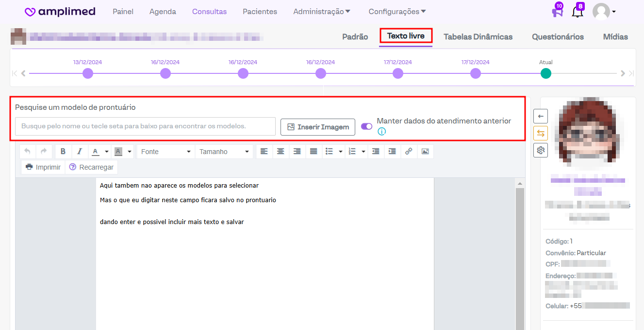This screenshot has height=330, width=644.
Task: Toggle bold text formatting
Action: (63, 152)
